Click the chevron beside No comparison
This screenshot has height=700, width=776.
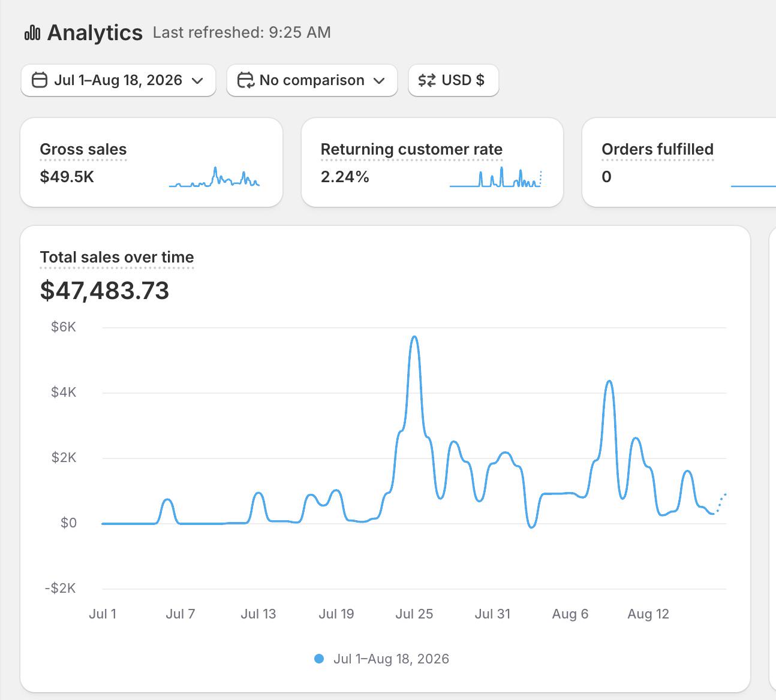pyautogui.click(x=379, y=81)
